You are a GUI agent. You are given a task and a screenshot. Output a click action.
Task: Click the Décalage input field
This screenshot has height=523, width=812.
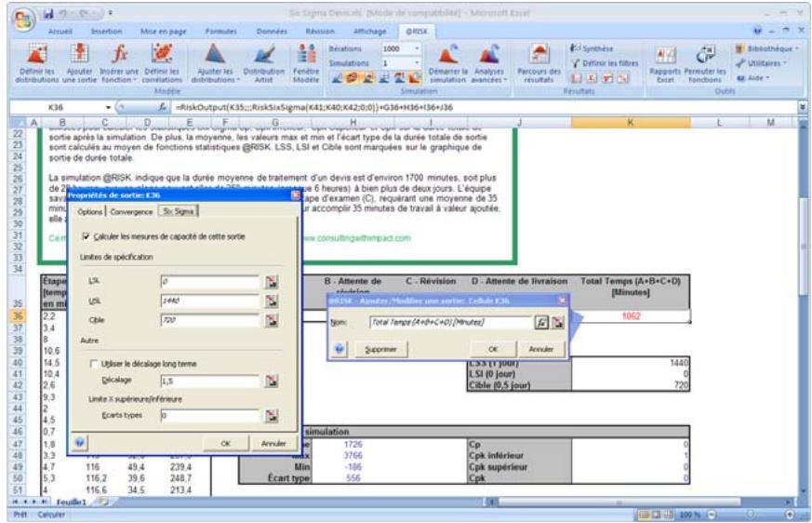pos(209,382)
